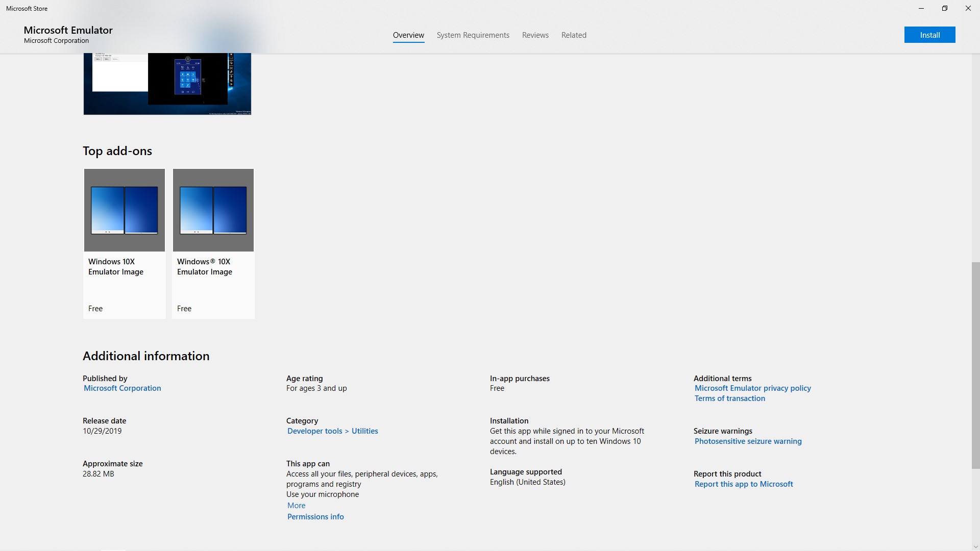Click the Microsoft Emulator app title
The height and width of the screenshot is (551, 980).
(68, 30)
